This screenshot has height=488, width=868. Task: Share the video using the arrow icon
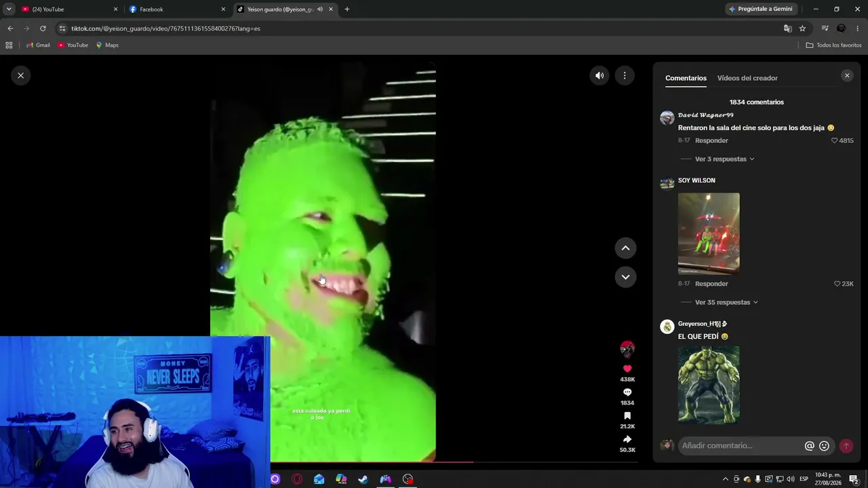point(627,440)
